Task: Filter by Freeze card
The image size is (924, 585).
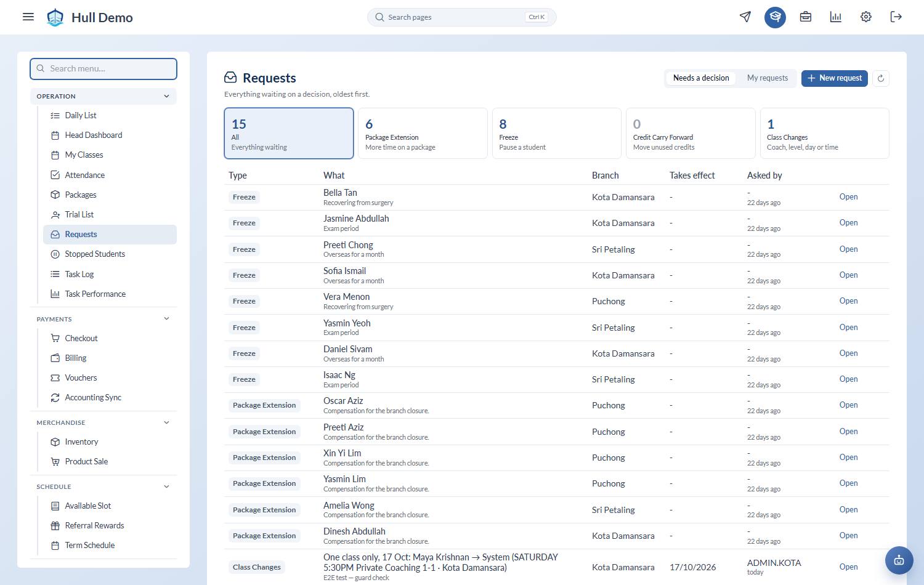Action: pyautogui.click(x=557, y=133)
